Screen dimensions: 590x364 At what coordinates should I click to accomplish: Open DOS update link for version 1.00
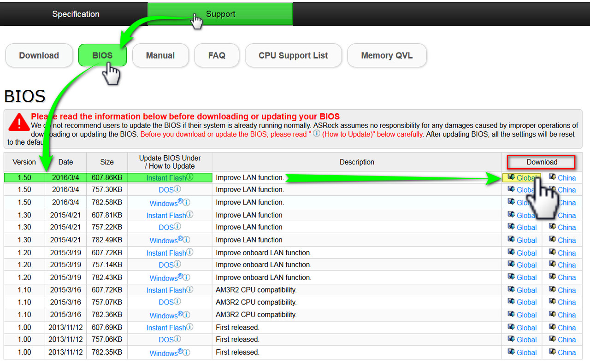(x=166, y=340)
